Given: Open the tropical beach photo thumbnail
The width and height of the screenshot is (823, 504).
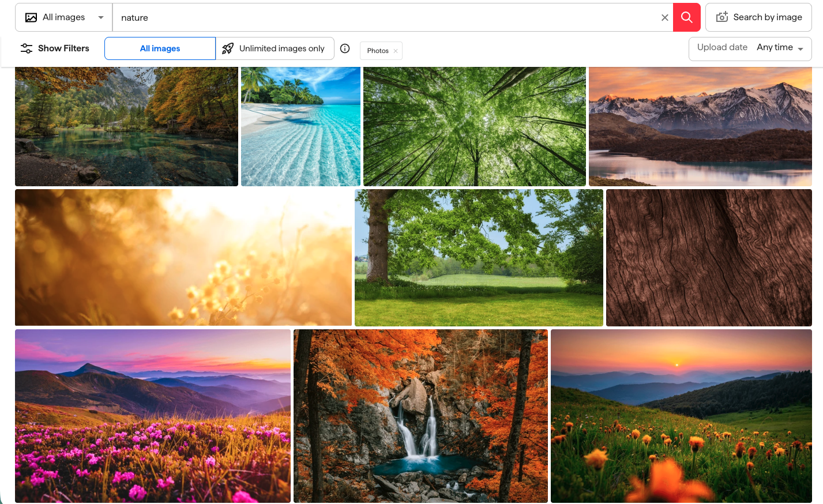Looking at the screenshot, I should coord(300,126).
